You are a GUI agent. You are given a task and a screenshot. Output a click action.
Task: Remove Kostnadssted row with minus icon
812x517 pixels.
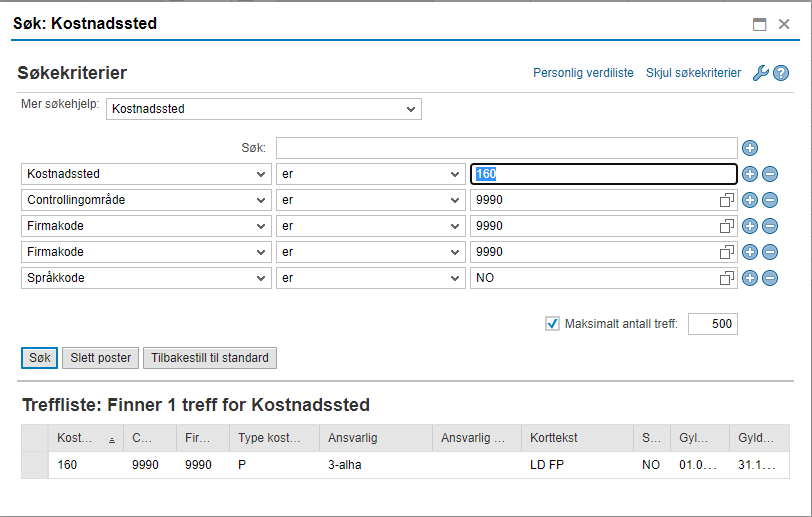click(770, 174)
